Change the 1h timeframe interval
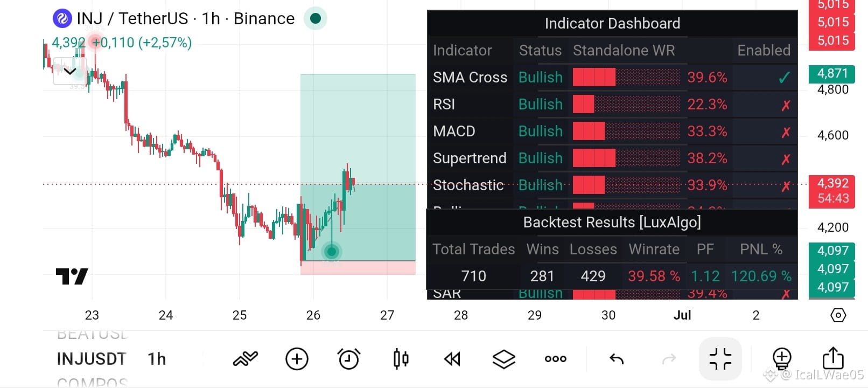 pyautogui.click(x=157, y=359)
